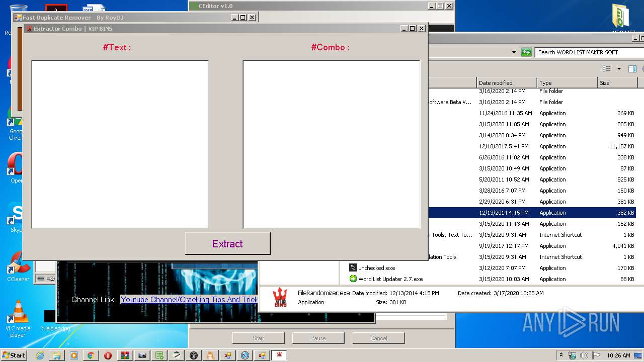Focus the #Text input box
Viewport: 644px width, 362px height.
(120, 144)
